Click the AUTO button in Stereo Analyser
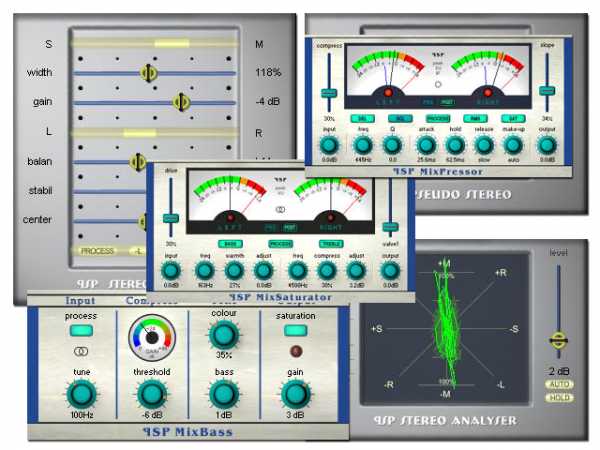The width and height of the screenshot is (600, 450). pyautogui.click(x=559, y=385)
